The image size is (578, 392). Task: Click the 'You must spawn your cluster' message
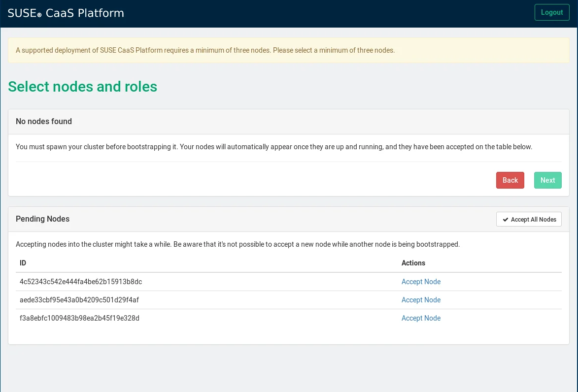pos(274,147)
